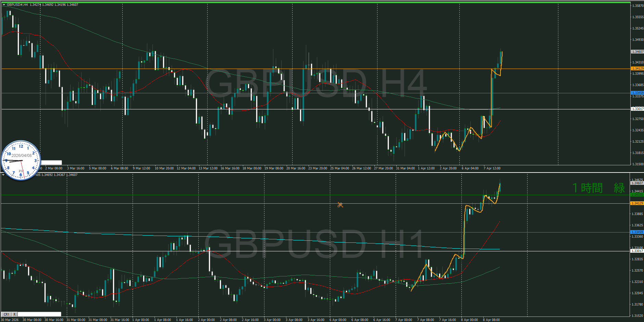This screenshot has height=322, width=644.
Task: Click the '8 Apr 00:00' label on H1 time axis
Action: coord(469,320)
